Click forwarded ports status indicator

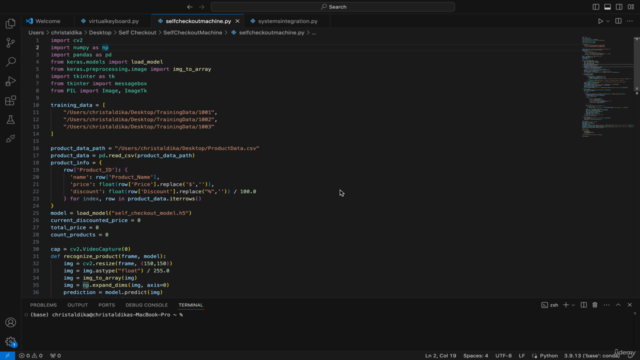pyautogui.click(x=56, y=356)
